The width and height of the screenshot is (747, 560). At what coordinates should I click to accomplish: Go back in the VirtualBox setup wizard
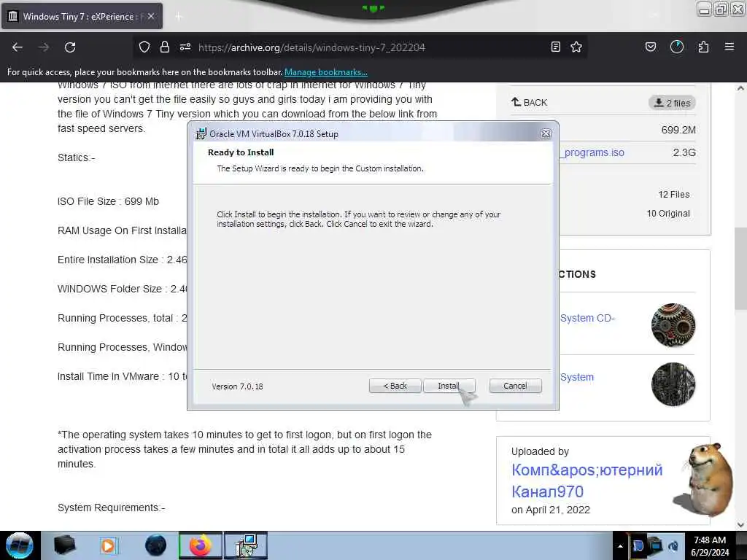click(x=395, y=386)
